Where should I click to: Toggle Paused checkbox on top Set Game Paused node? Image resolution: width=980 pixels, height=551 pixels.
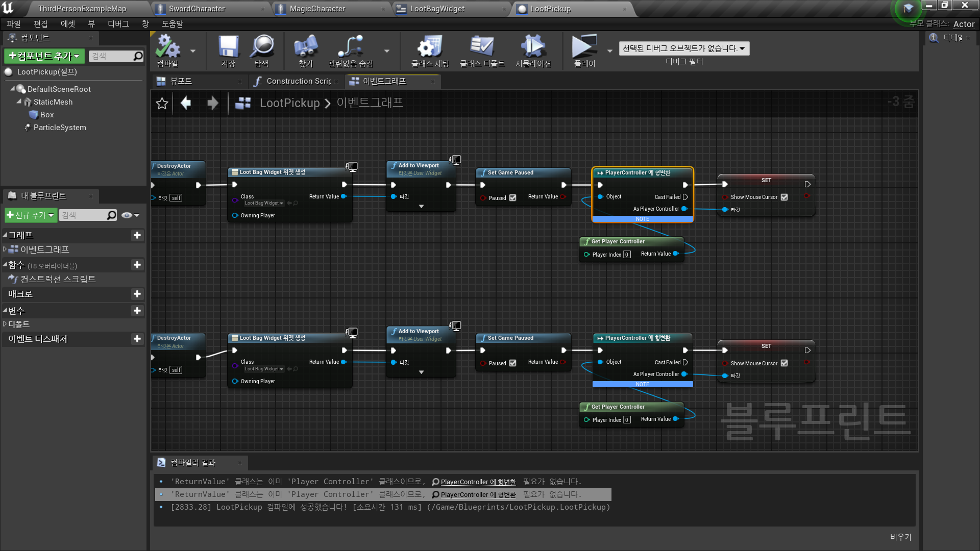(x=512, y=198)
